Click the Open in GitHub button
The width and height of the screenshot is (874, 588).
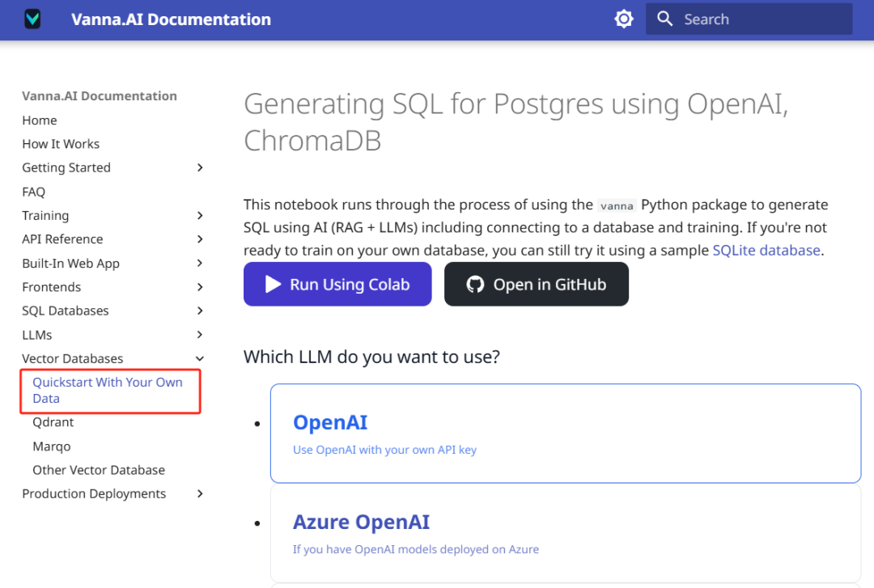click(x=537, y=284)
